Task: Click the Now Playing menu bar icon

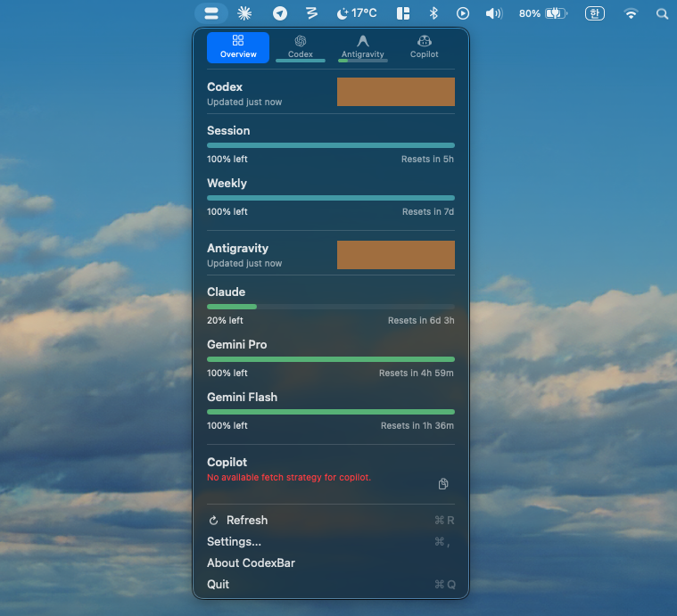Action: [462, 13]
